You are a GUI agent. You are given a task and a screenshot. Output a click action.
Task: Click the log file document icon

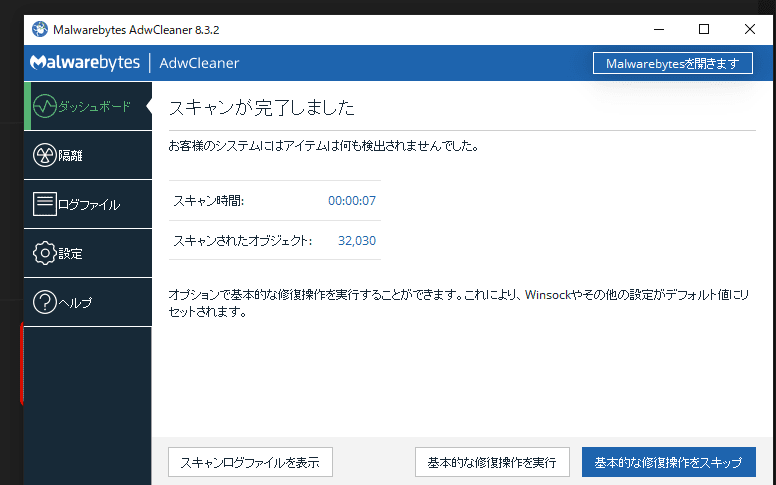[x=45, y=204]
